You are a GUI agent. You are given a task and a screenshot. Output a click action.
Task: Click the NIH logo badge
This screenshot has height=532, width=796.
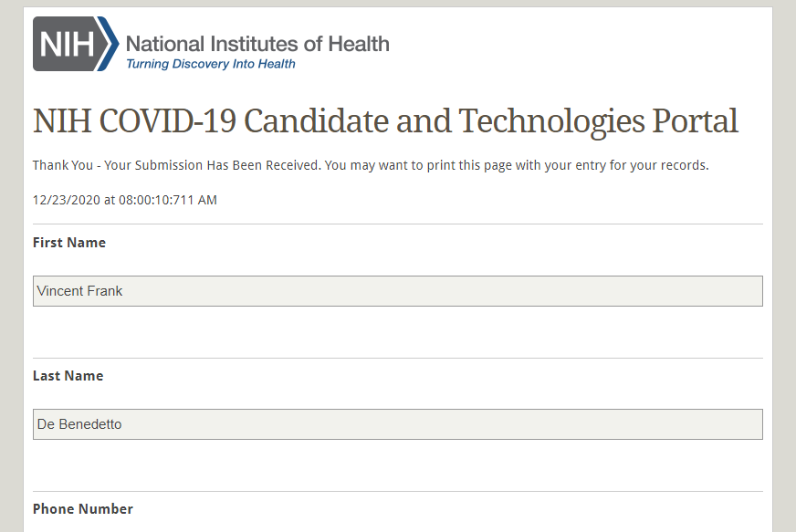point(64,44)
